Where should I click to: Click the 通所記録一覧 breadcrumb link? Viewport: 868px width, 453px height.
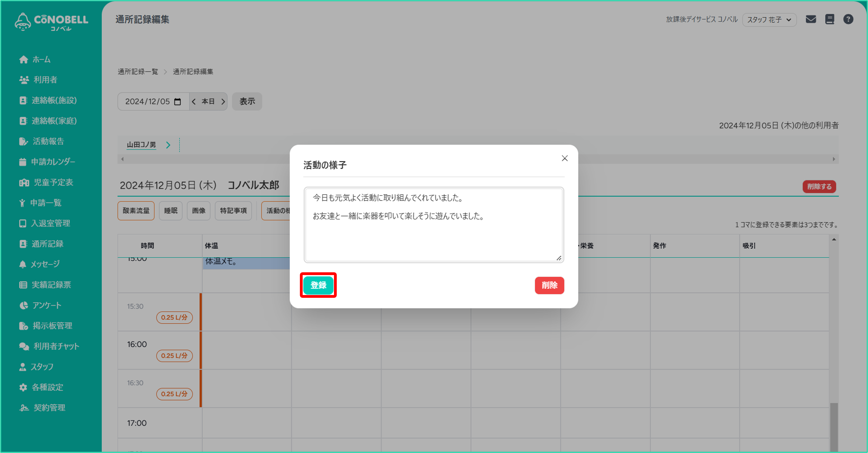coord(138,72)
